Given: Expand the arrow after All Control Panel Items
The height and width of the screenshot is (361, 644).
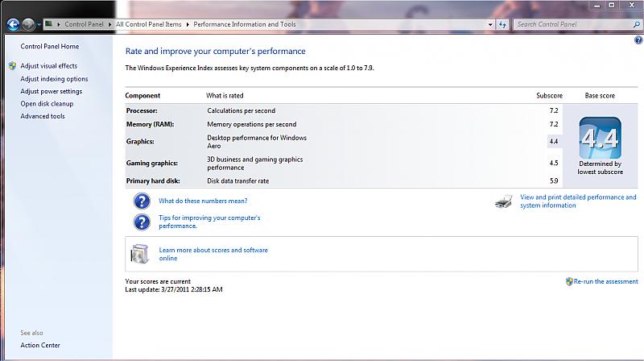Looking at the screenshot, I should 189,24.
